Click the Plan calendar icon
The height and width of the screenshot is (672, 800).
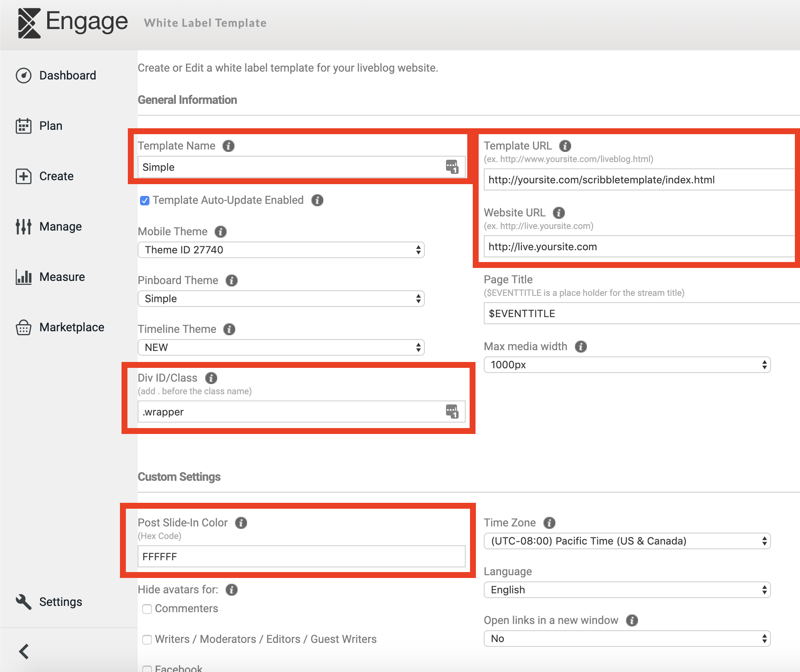point(24,126)
